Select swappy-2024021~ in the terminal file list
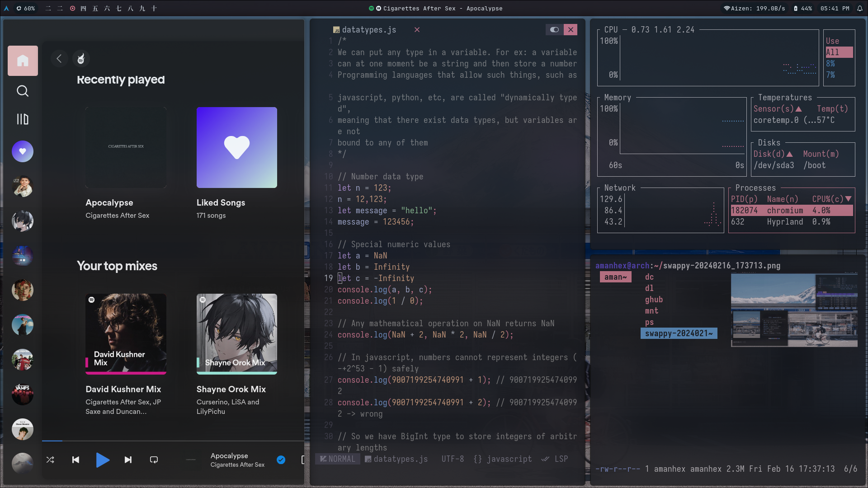 678,333
